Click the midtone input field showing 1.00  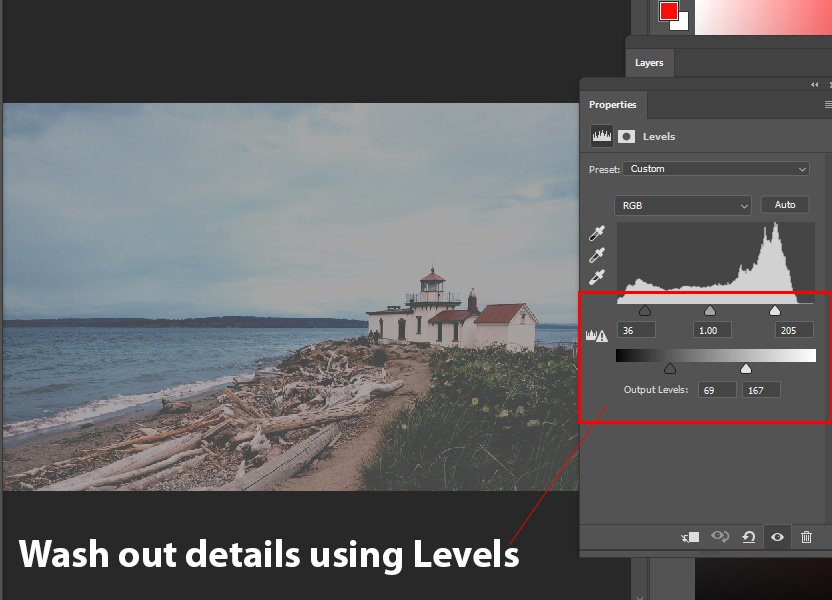coord(712,330)
